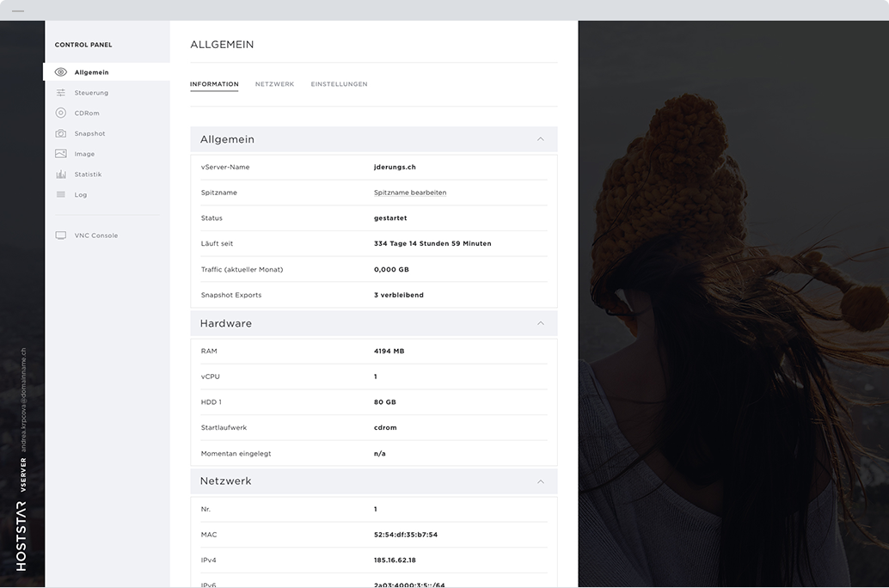Viewport: 889px width, 588px height.
Task: Click the Snapshot Exports label
Action: pyautogui.click(x=230, y=295)
